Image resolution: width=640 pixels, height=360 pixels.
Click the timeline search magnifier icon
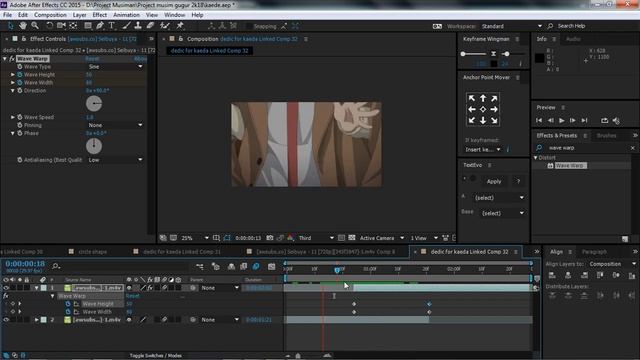(x=56, y=266)
